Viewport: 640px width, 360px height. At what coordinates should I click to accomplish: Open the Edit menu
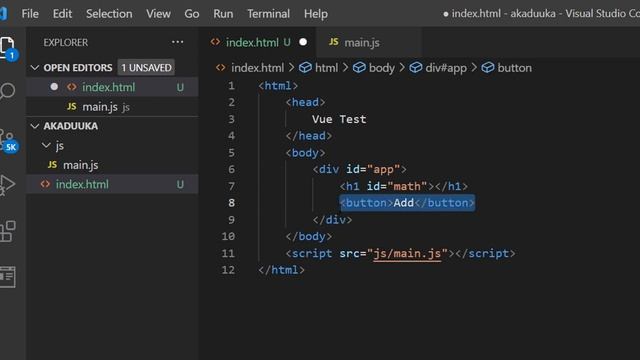62,13
